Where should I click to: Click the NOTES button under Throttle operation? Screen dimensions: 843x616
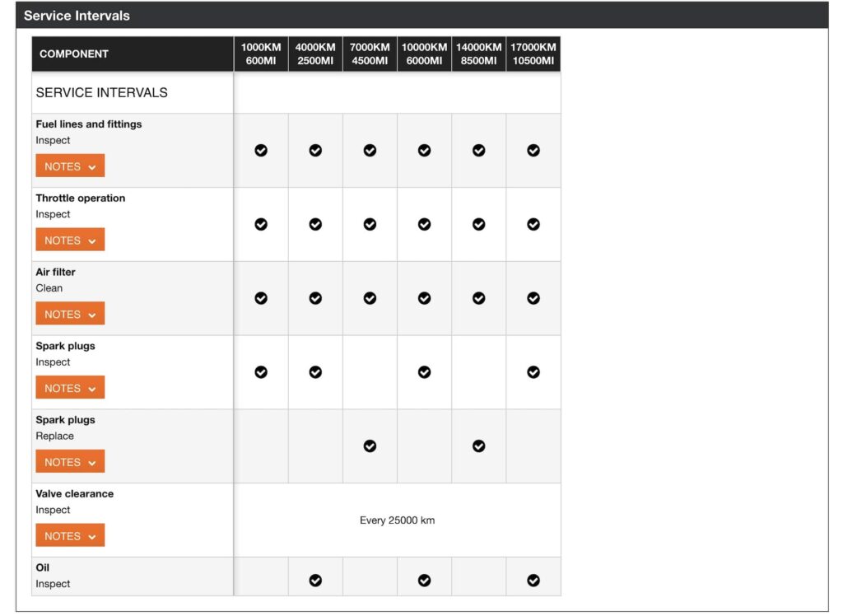(70, 240)
